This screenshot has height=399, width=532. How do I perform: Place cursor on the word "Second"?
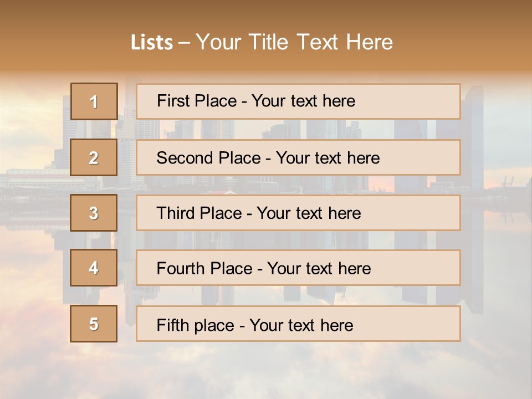click(x=185, y=158)
